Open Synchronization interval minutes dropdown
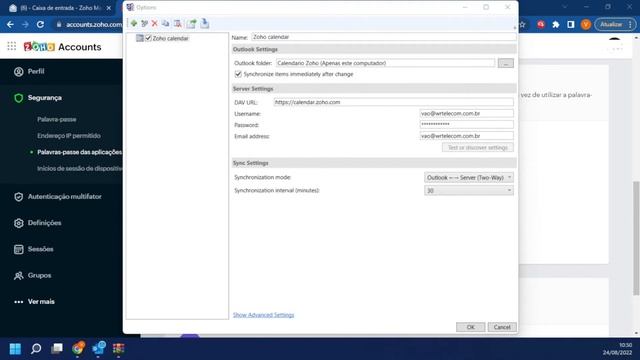640x360 pixels. (x=469, y=191)
